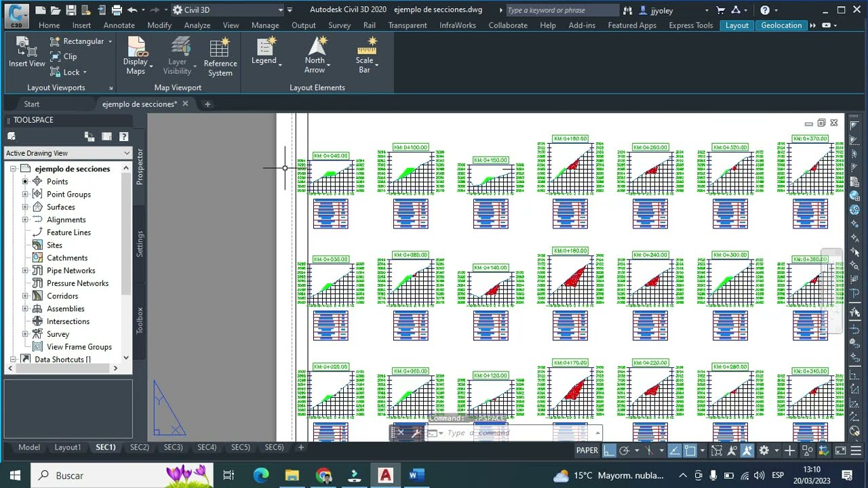Click the New drawing icon
868x488 pixels.
(x=41, y=10)
